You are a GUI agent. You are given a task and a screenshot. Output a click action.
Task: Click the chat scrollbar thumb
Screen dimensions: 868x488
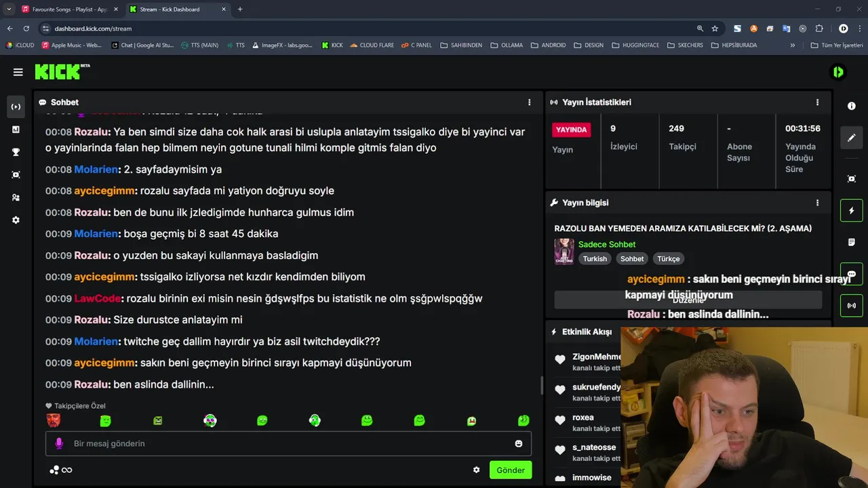tap(541, 386)
